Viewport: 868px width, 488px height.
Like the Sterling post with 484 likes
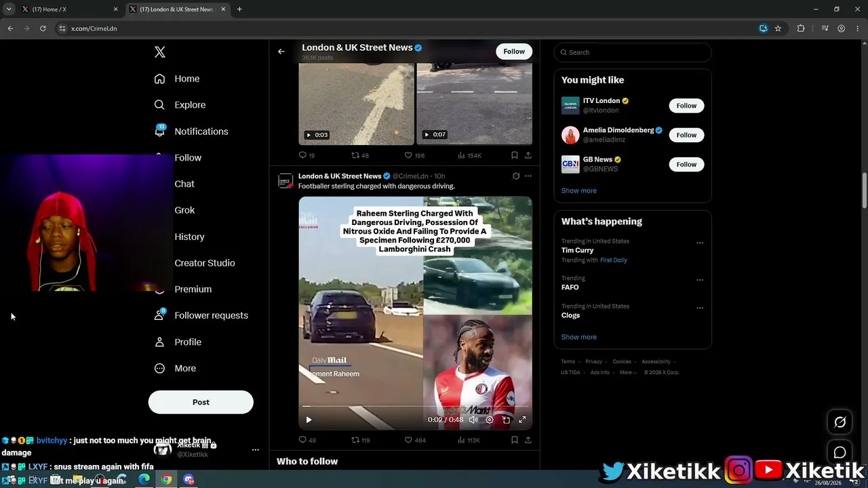pyautogui.click(x=415, y=440)
